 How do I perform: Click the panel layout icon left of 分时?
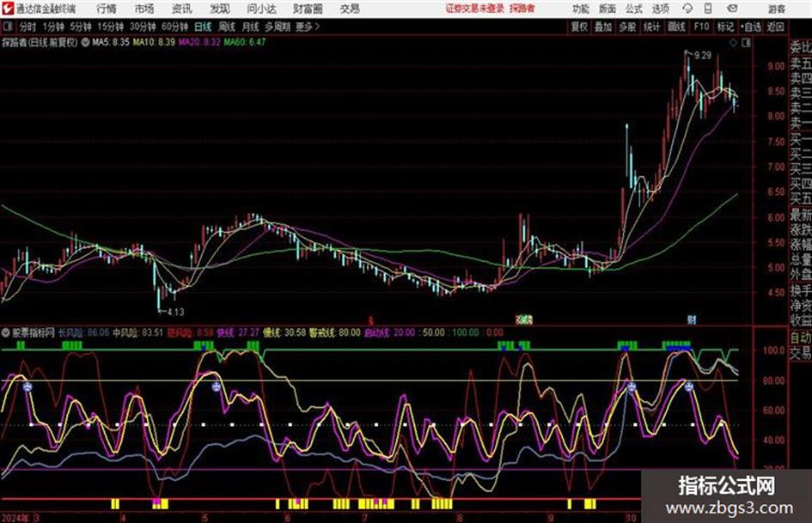pos(8,27)
